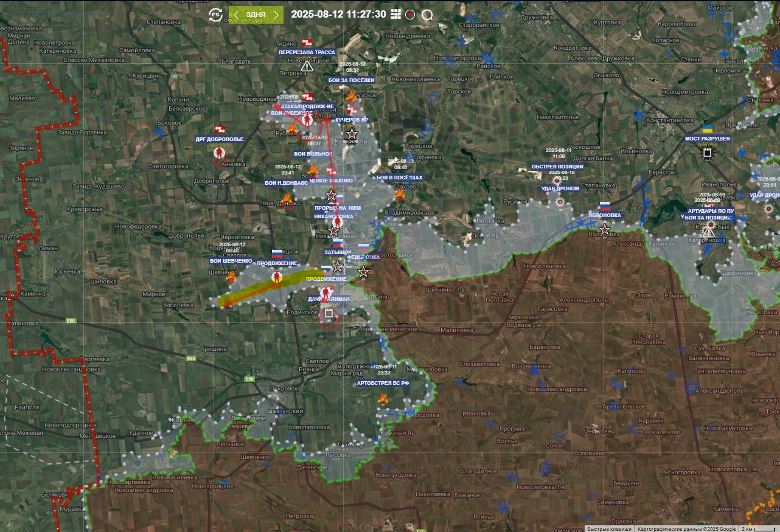Click the АРТОБСТРЕЛ ВС РФ fire icon
780x532 pixels.
click(382, 399)
